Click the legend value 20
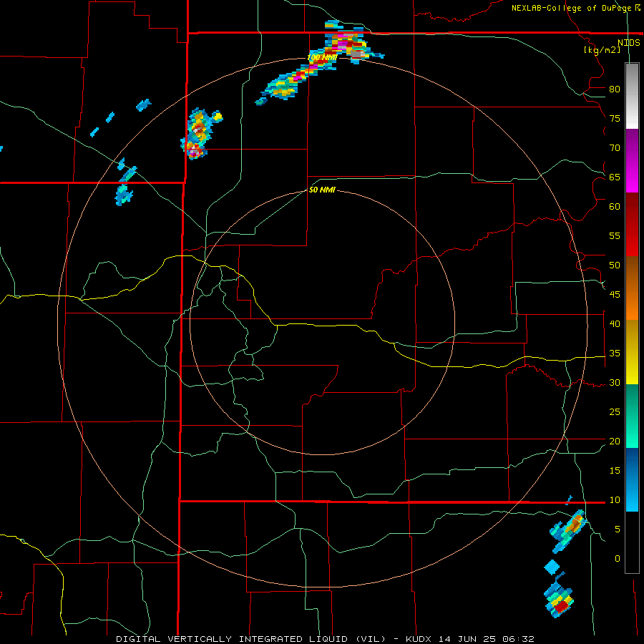This screenshot has height=644, width=644. coord(615,441)
